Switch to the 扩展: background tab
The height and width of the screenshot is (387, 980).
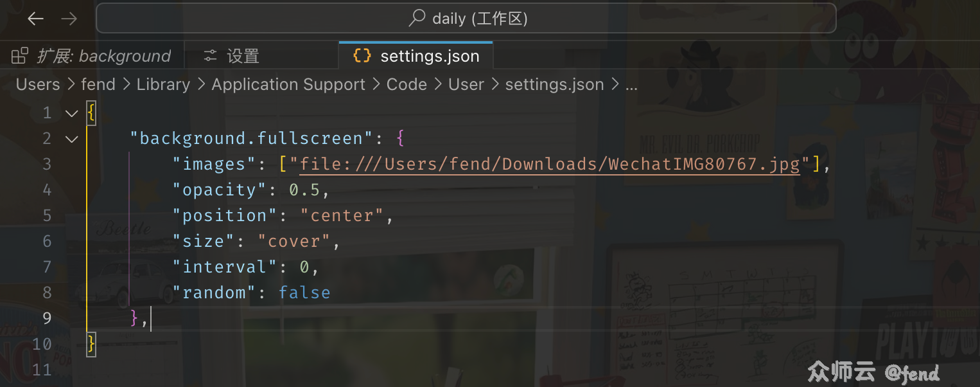click(92, 56)
